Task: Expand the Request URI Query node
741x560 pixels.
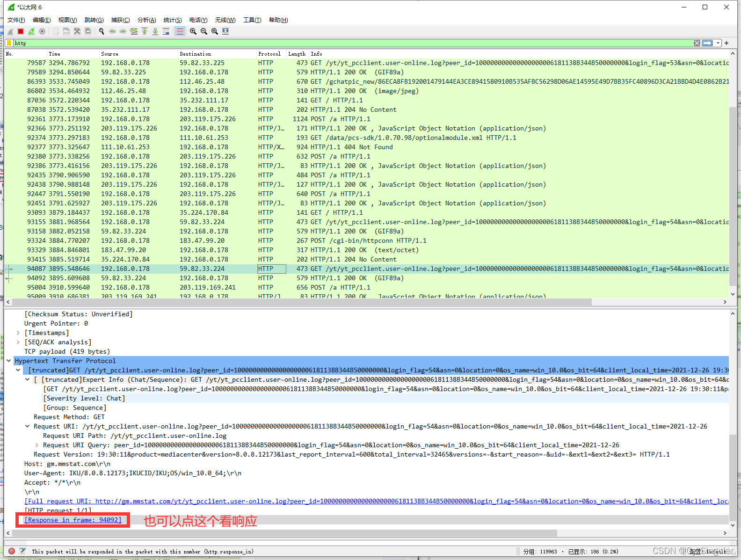Action: click(37, 445)
